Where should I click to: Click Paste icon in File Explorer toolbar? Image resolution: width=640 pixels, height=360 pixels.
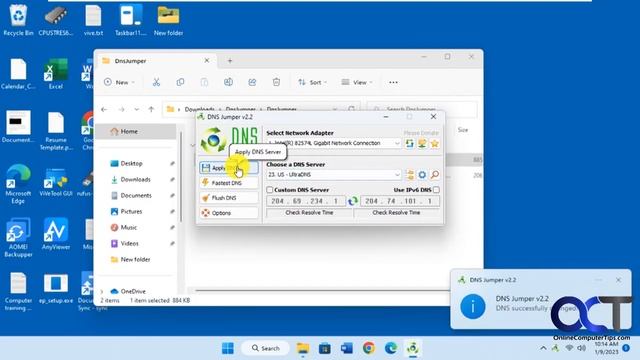point(204,82)
